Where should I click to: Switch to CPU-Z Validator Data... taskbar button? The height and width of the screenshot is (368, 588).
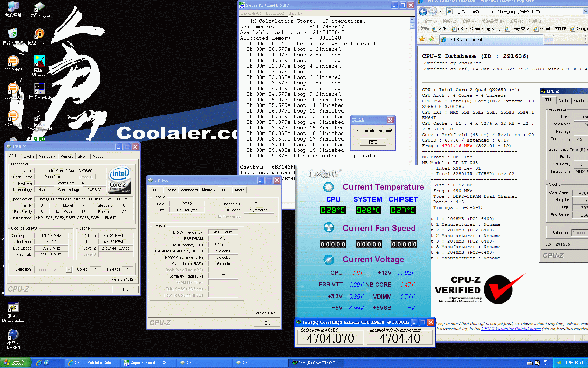coord(92,363)
